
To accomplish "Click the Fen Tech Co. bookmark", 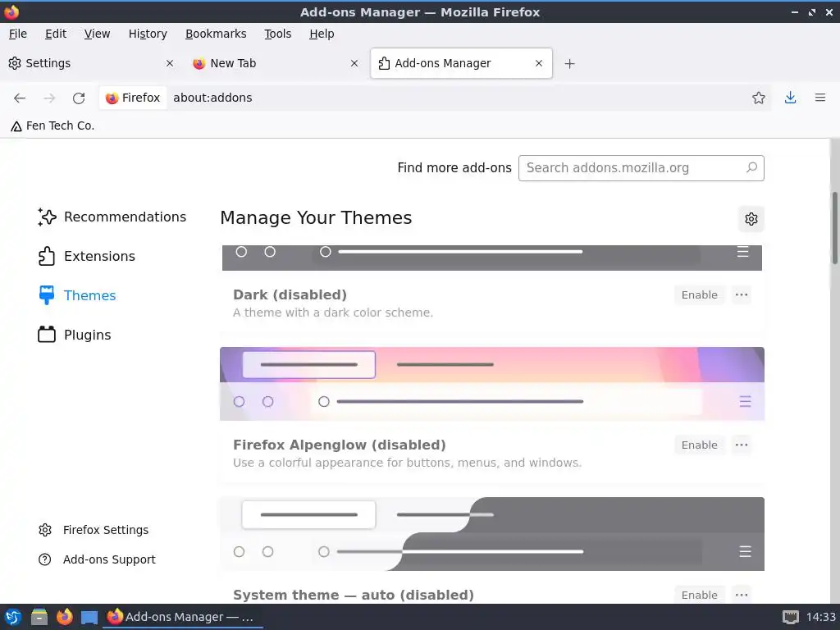I will [52, 126].
